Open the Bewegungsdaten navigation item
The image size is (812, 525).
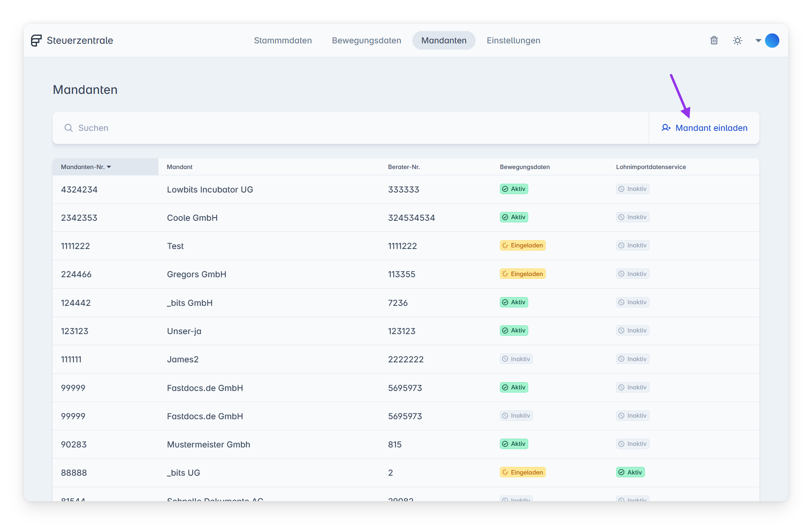(366, 41)
